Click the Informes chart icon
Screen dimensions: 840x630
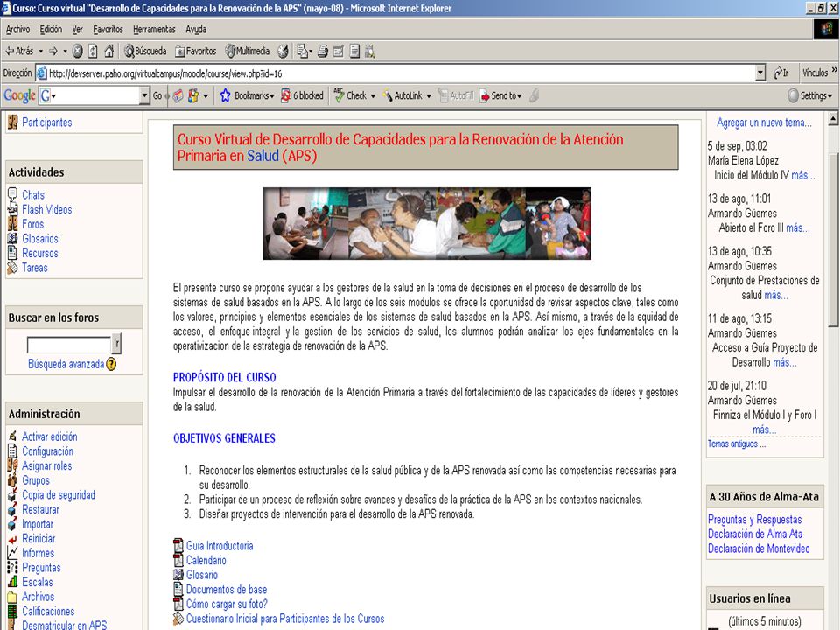pos(12,552)
